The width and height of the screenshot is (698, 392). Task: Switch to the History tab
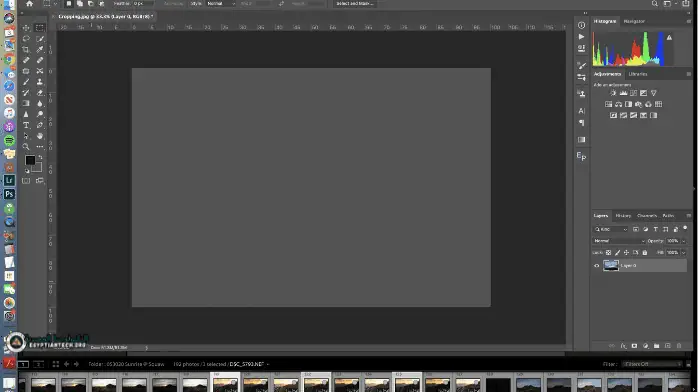click(623, 216)
